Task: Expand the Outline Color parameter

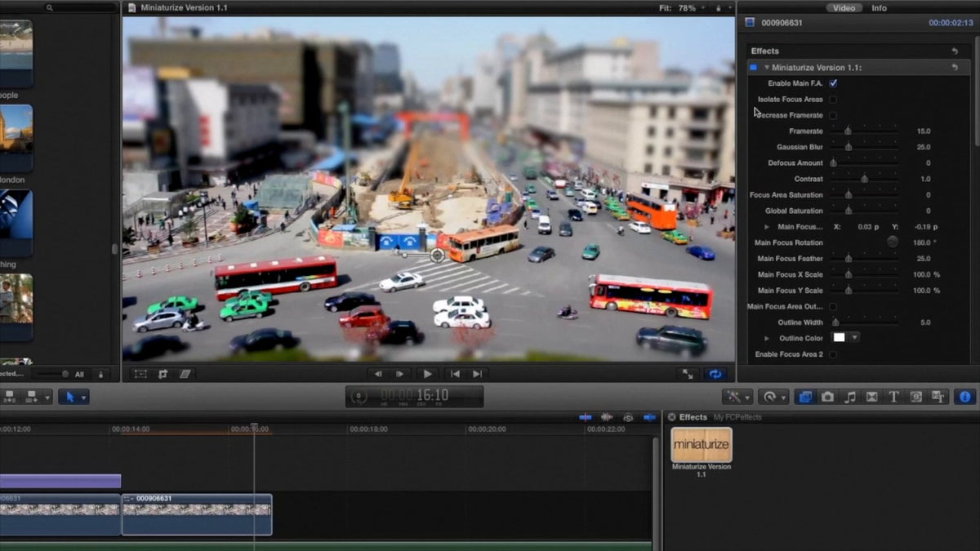Action: click(767, 338)
